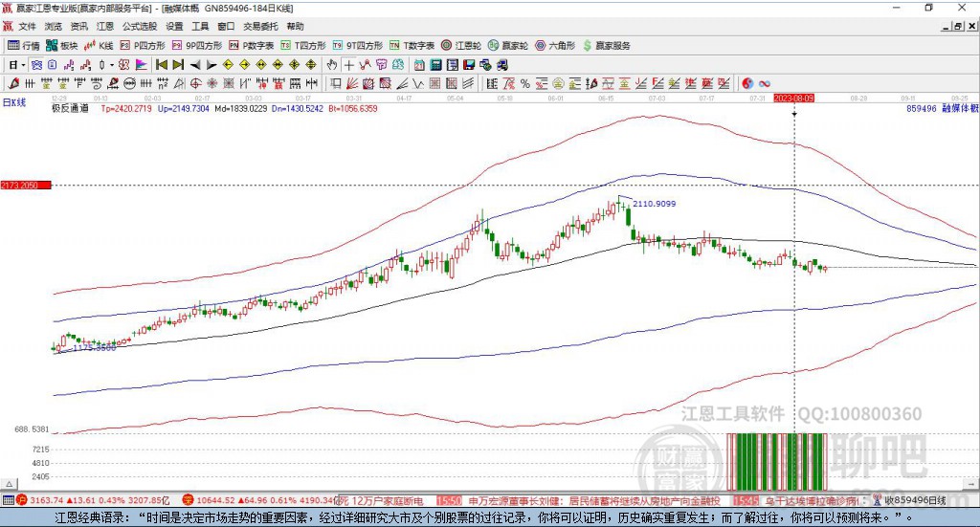Open the 浏览 menu
Screen dimensions: 980x527
(54, 26)
